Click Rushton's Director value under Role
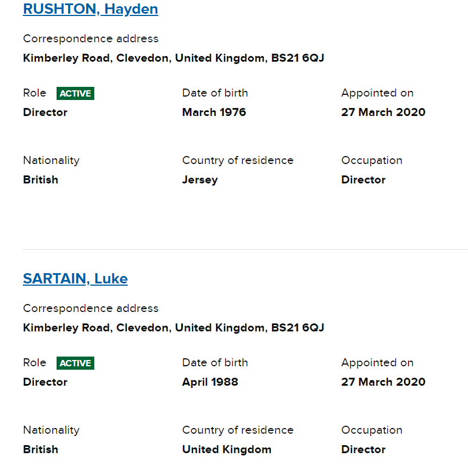The image size is (468, 476). click(45, 113)
